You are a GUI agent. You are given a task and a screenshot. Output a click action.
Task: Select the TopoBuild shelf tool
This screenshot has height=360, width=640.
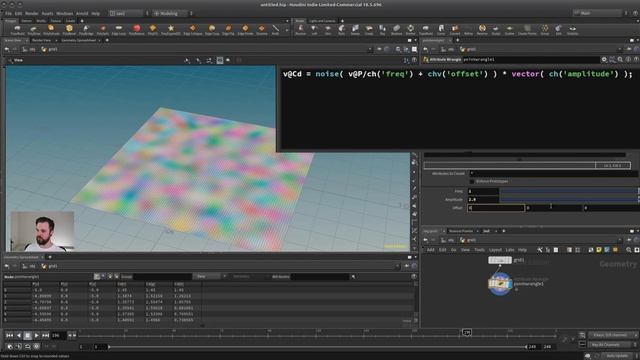coord(426,29)
